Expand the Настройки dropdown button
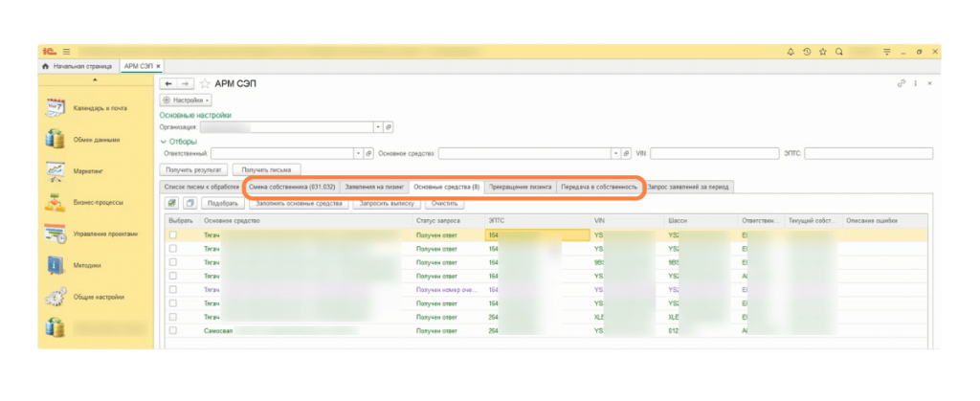Screen dimensions: 980x401 (x=187, y=100)
